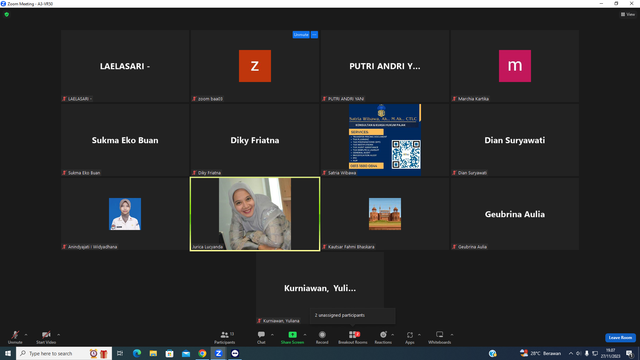Image resolution: width=640 pixels, height=360 pixels.
Task: Expand chat options arrow beside Chat
Action: (272, 335)
